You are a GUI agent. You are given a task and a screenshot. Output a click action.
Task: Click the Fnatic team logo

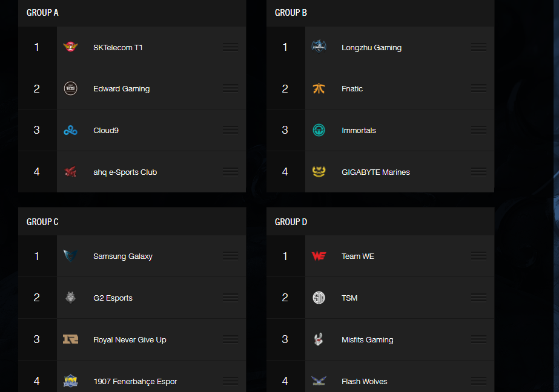click(319, 89)
